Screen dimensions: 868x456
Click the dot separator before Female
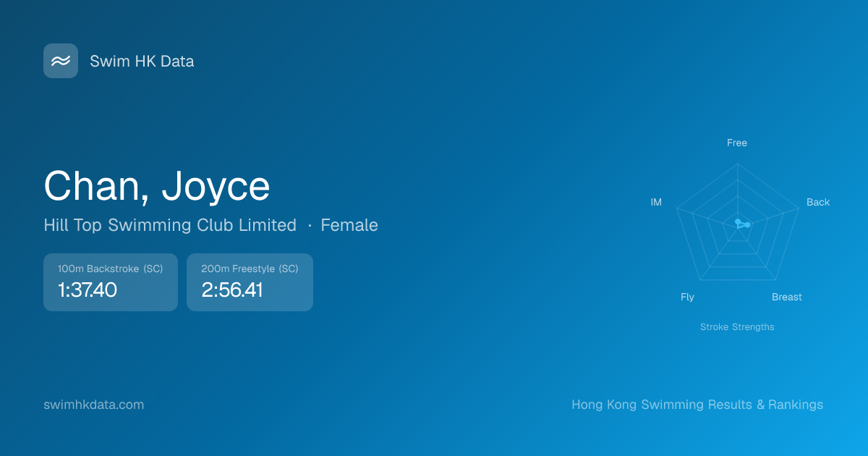(x=310, y=225)
